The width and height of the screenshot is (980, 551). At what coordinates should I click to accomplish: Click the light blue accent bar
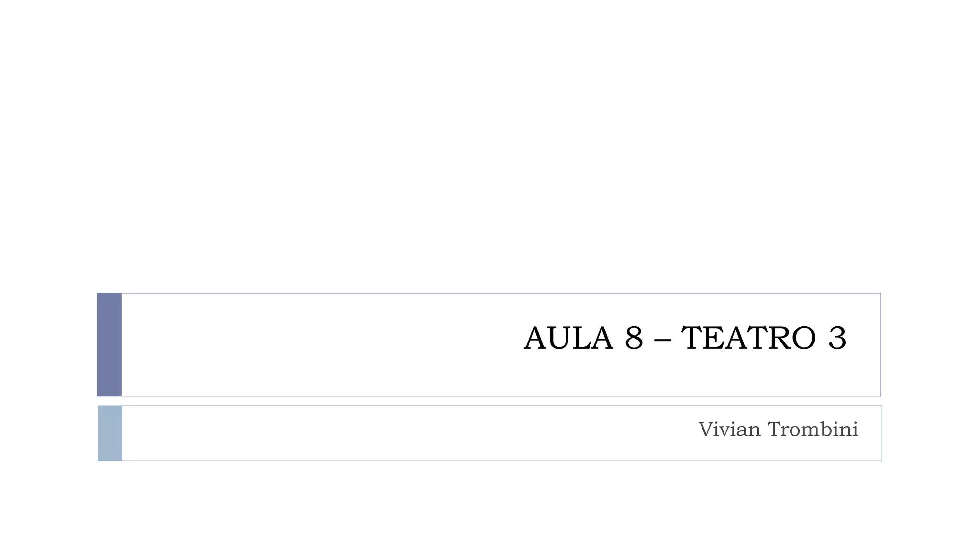pos(110,433)
